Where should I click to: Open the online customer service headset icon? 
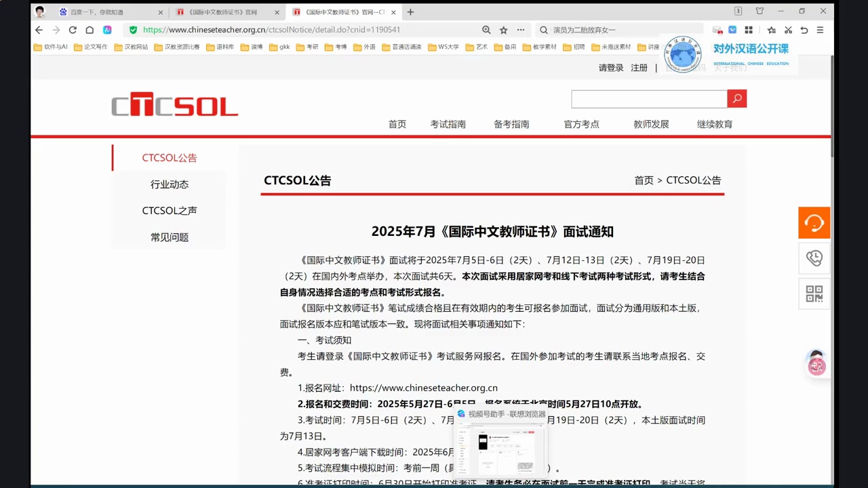pyautogui.click(x=814, y=222)
